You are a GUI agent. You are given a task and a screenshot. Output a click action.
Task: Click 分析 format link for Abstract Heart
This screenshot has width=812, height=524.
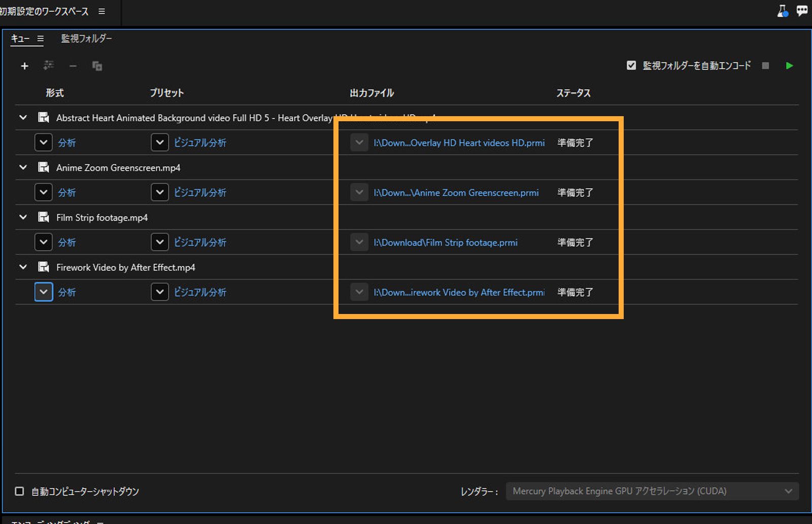point(67,143)
